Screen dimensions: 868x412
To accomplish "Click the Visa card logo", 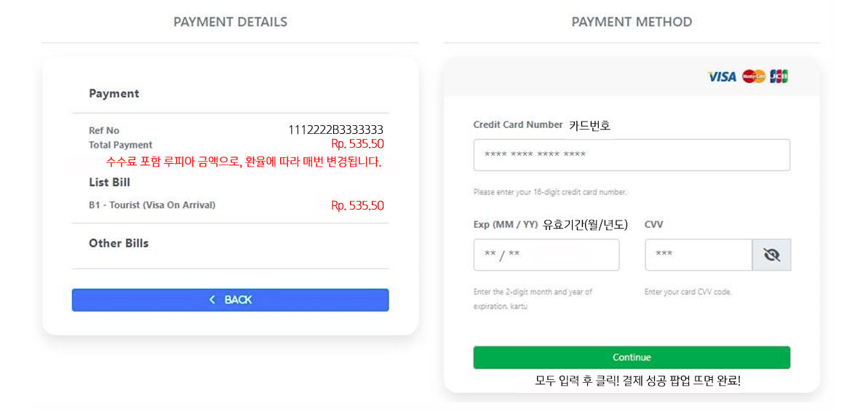I will coord(722,76).
